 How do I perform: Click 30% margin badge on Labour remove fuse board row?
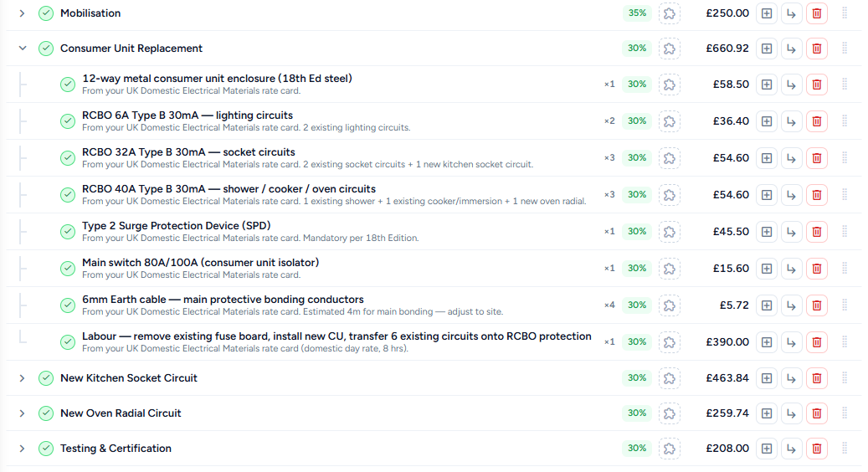637,342
